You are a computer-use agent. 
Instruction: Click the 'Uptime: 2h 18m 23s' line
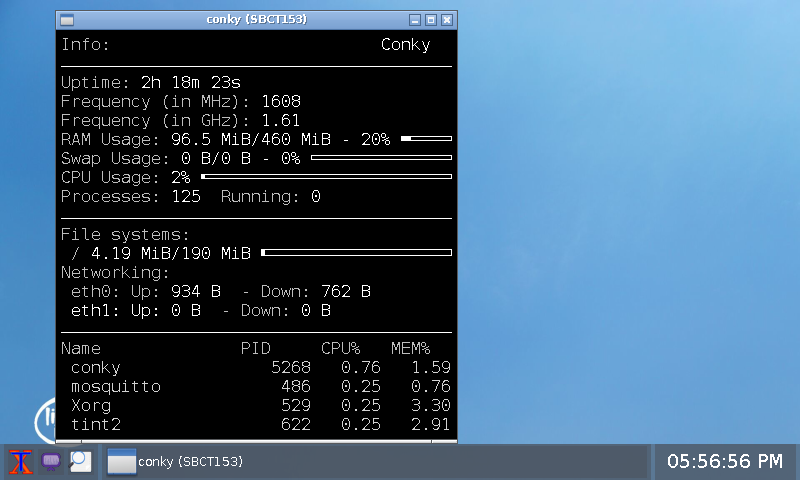151,83
